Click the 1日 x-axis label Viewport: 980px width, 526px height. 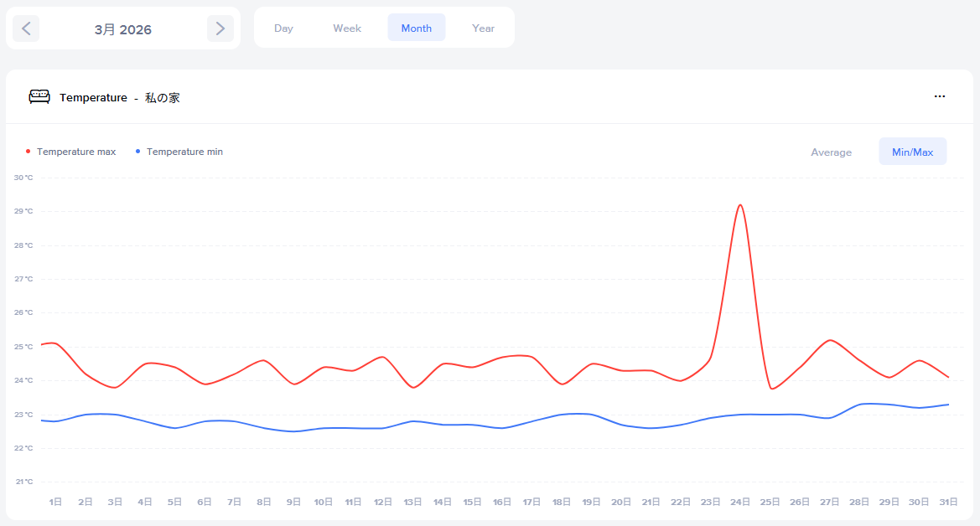(55, 502)
